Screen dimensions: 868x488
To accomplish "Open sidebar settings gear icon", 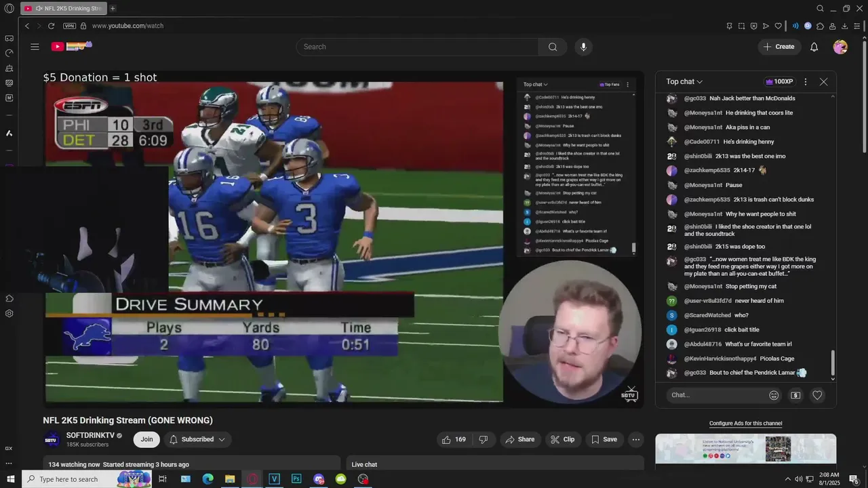I will point(9,314).
